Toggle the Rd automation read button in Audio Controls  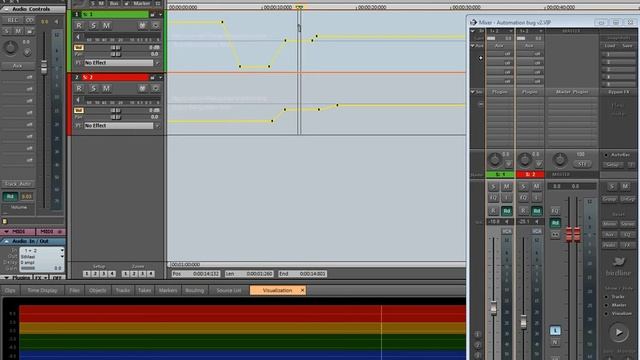coord(10,197)
